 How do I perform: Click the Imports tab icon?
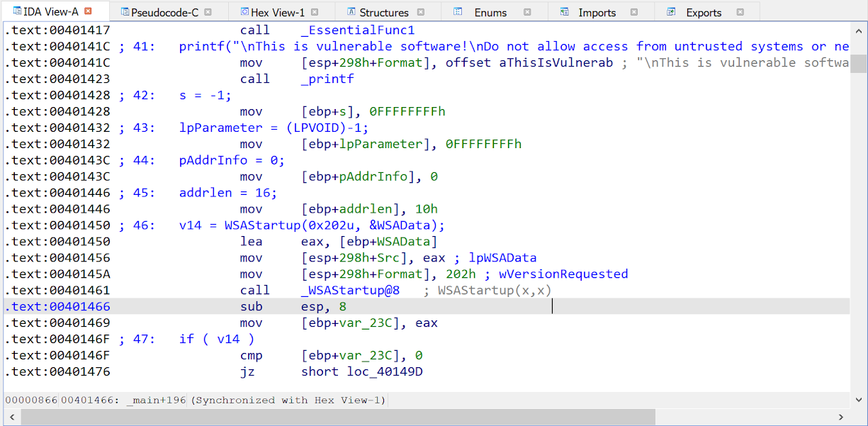coord(564,12)
